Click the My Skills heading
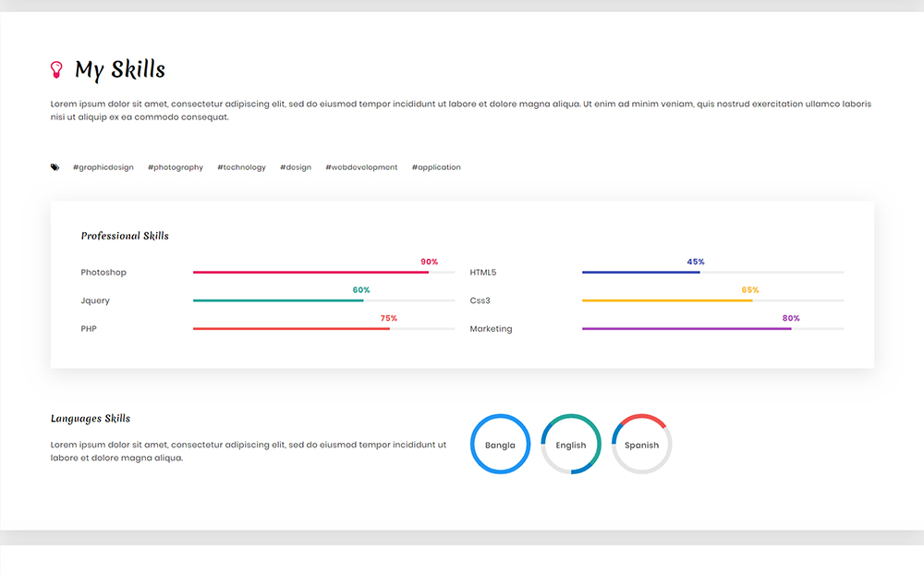924x575 pixels. coord(120,69)
